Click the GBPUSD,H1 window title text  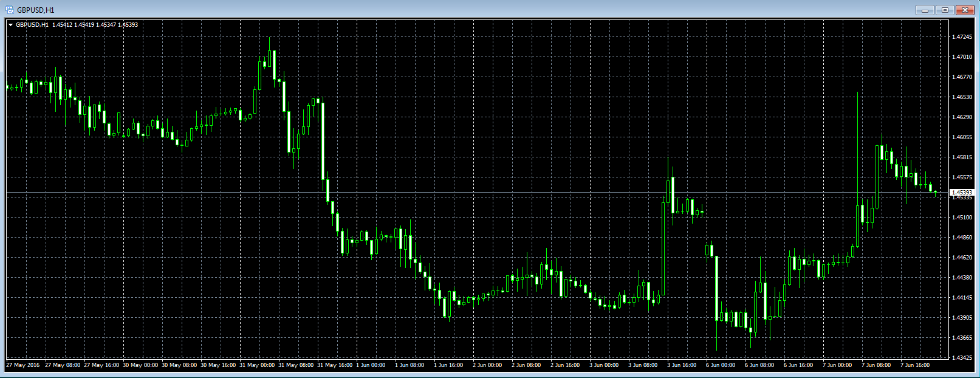pyautogui.click(x=35, y=10)
